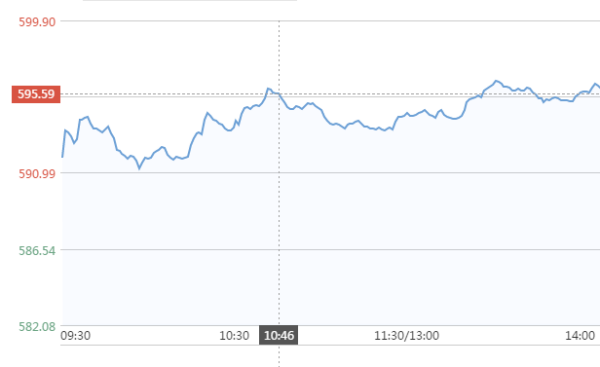
Task: Click the 599.90 price axis label
Action: (x=37, y=22)
